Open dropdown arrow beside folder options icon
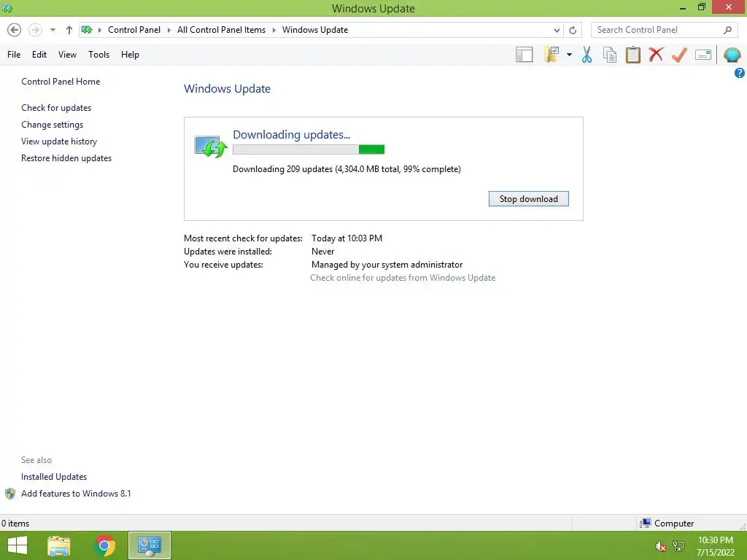The width and height of the screenshot is (747, 560). click(x=569, y=55)
